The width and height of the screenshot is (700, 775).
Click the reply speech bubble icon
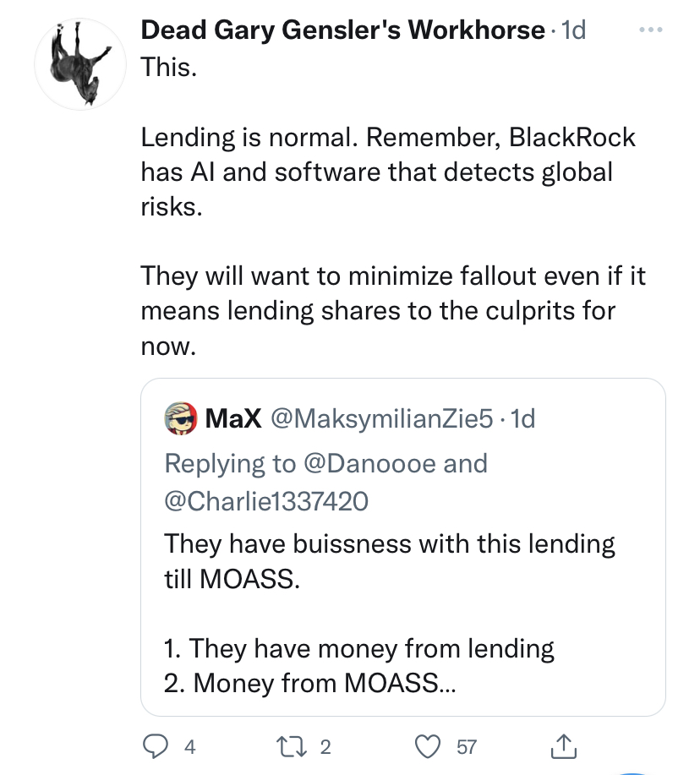(x=156, y=746)
